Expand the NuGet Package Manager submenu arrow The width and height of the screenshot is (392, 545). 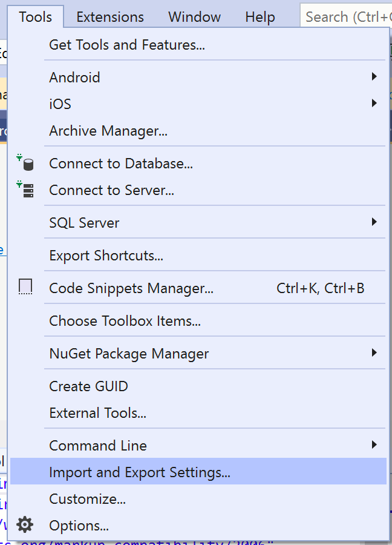click(x=374, y=353)
